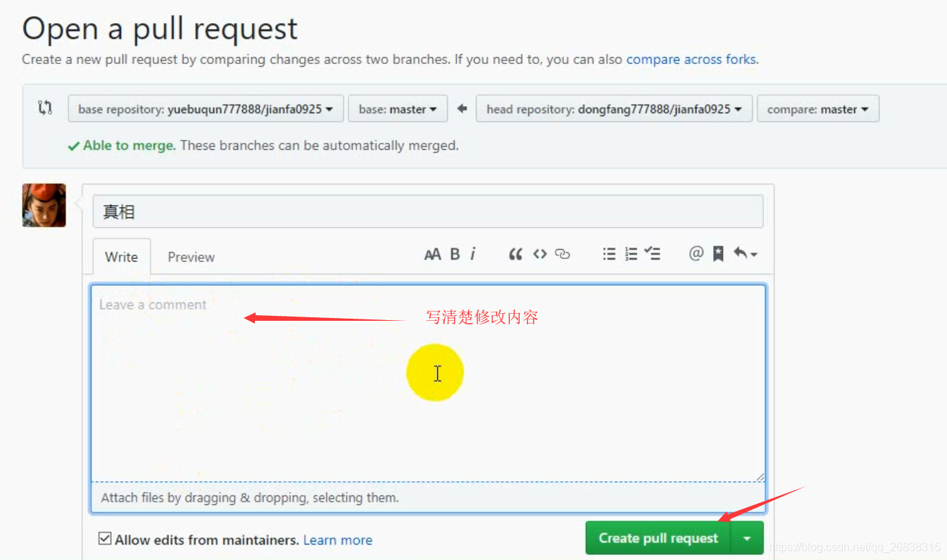Insert a quote block
This screenshot has width=947, height=560.
tap(515, 255)
